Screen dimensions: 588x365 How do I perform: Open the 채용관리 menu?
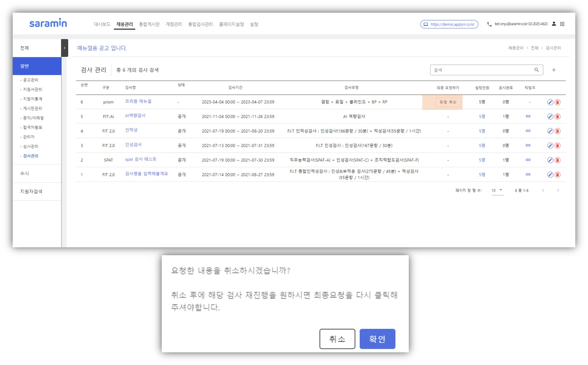click(x=124, y=24)
